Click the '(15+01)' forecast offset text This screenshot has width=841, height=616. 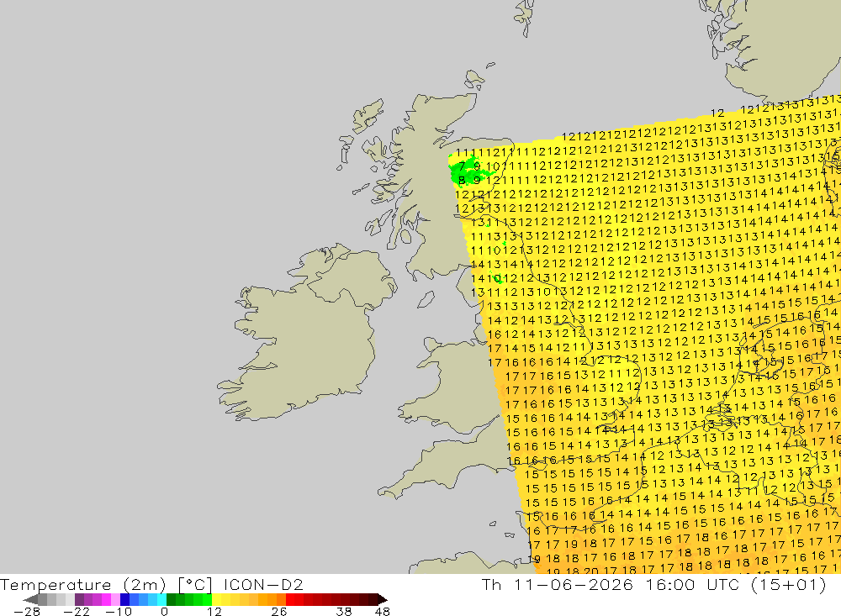tap(789, 584)
